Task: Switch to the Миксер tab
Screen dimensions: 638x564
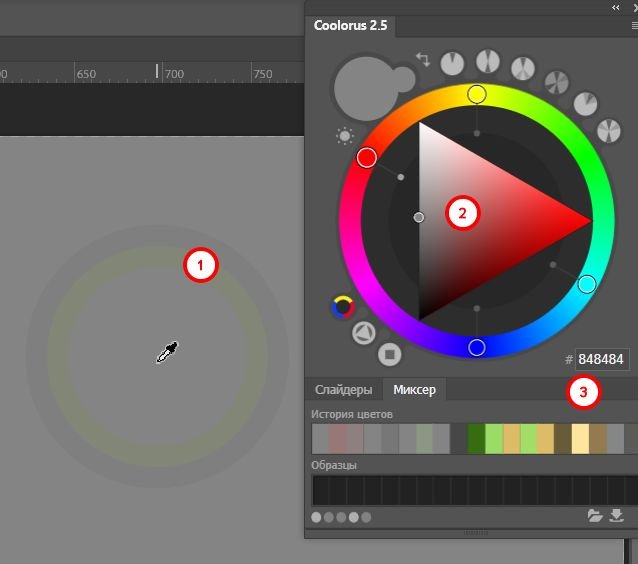Action: (414, 389)
